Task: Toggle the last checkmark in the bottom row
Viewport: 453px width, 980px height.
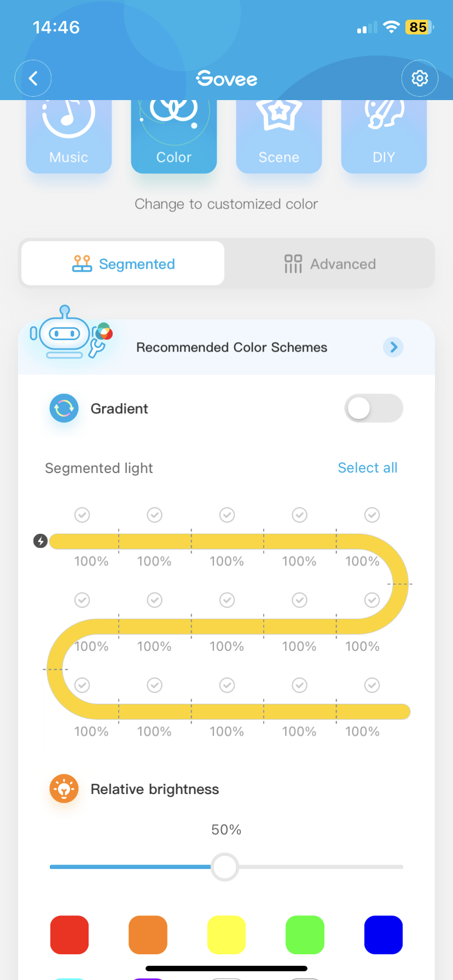Action: tap(372, 685)
